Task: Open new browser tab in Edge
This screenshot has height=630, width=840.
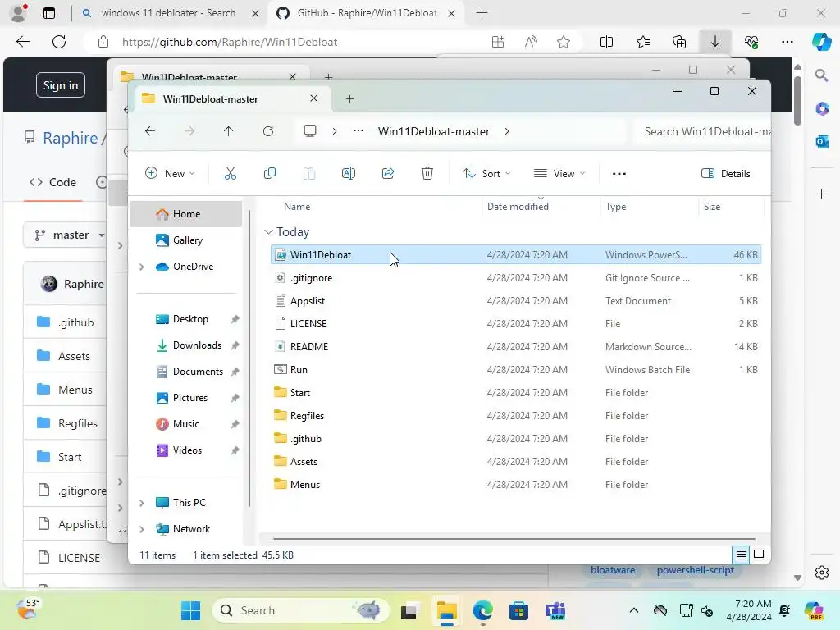Action: point(482,13)
